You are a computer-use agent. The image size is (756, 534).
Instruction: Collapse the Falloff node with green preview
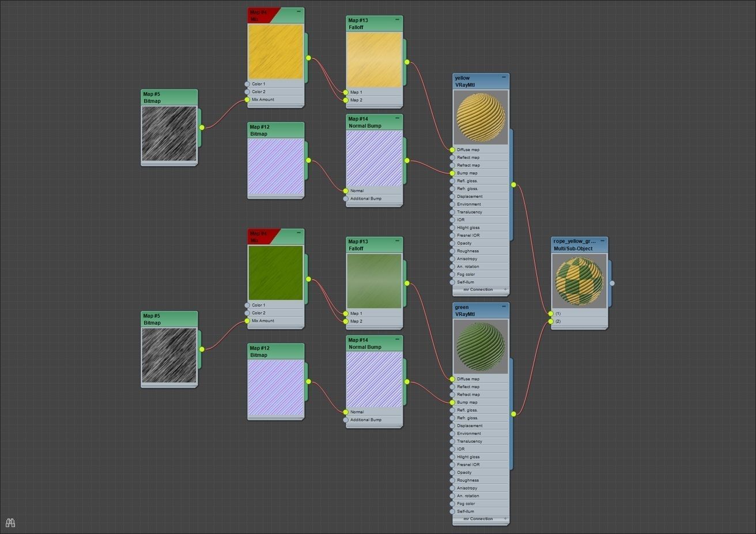[397, 241]
